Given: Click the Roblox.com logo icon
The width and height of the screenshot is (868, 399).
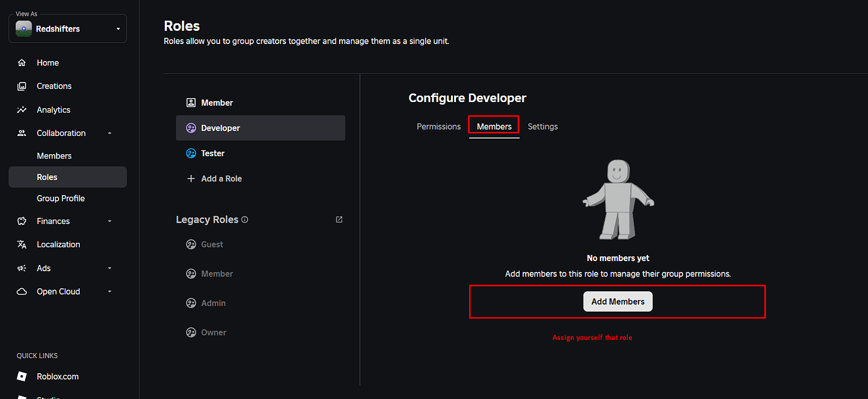Looking at the screenshot, I should pyautogui.click(x=22, y=376).
